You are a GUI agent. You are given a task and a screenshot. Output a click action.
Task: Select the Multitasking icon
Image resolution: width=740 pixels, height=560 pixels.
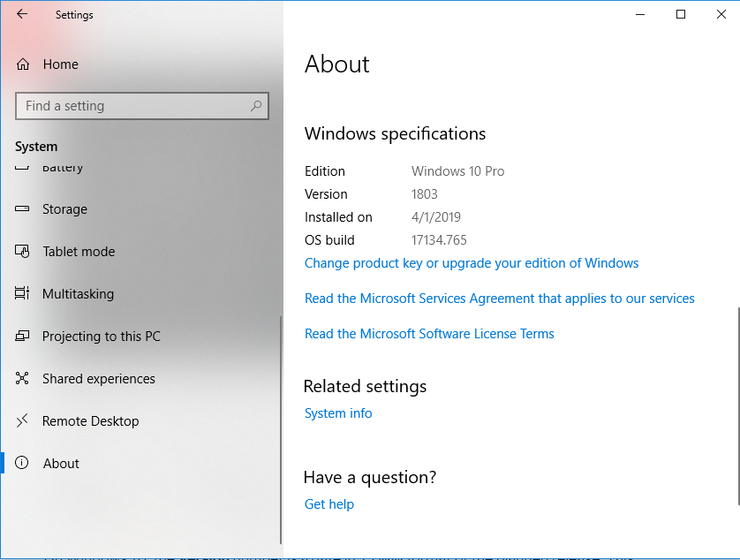[x=22, y=293]
